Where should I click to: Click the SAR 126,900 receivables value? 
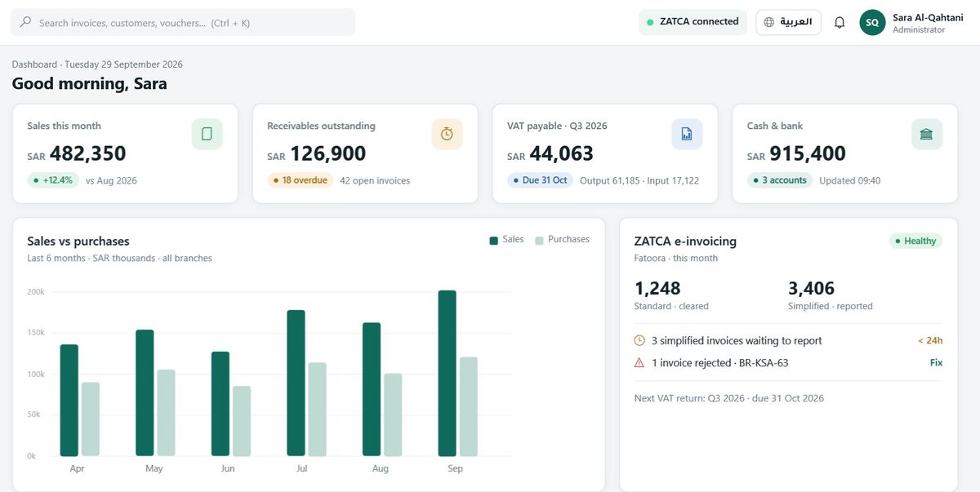pyautogui.click(x=316, y=153)
